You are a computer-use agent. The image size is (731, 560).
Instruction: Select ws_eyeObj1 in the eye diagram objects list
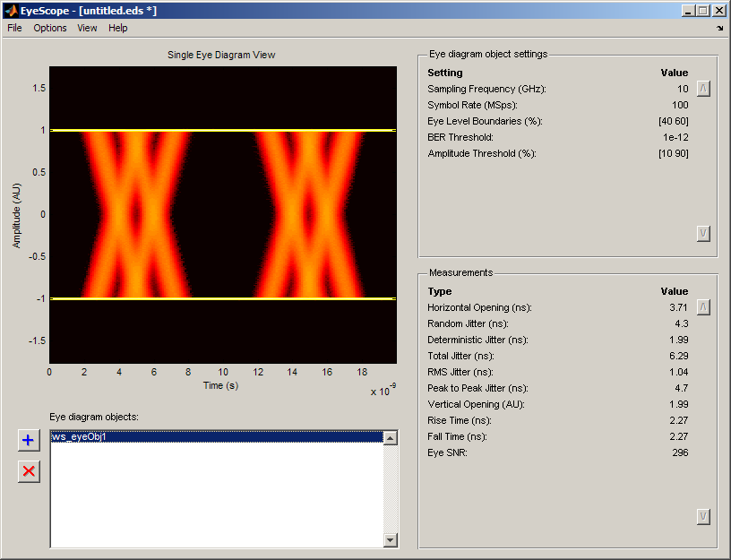click(x=217, y=437)
